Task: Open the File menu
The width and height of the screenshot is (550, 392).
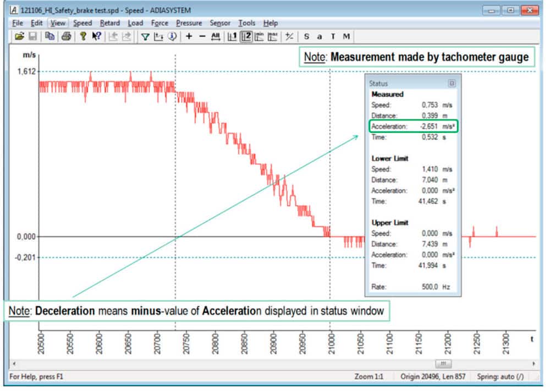Action: [18, 23]
